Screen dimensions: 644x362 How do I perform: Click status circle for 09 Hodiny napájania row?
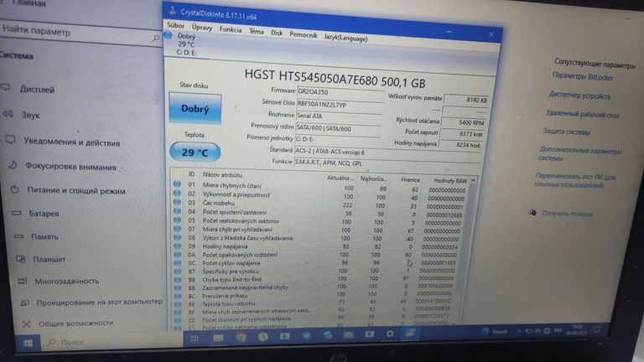point(177,246)
